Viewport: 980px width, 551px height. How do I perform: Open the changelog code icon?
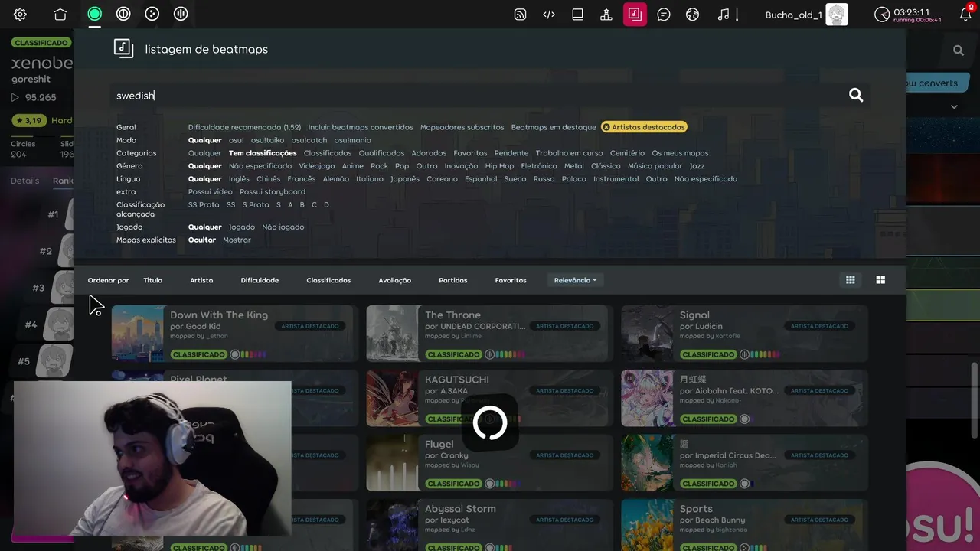(x=549, y=14)
